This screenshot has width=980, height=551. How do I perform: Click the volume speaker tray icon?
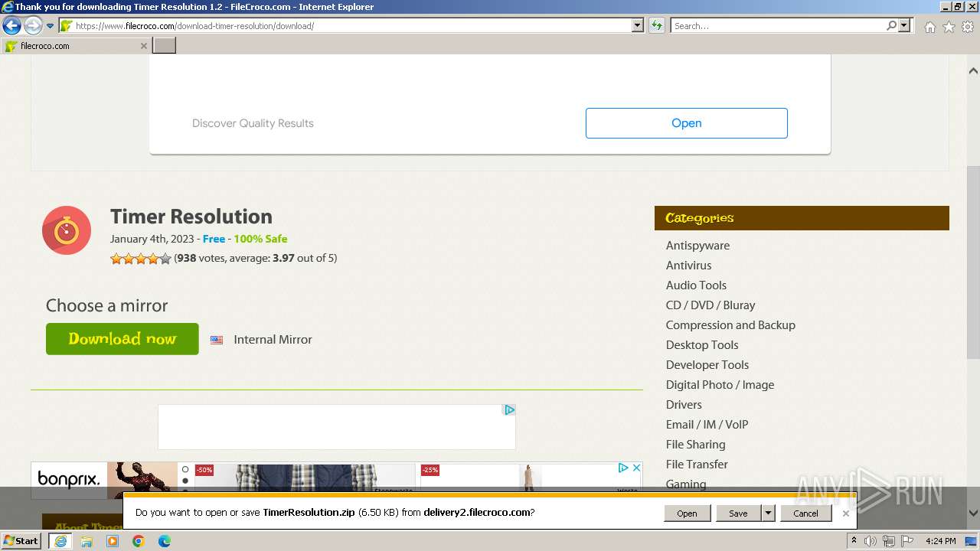[871, 541]
